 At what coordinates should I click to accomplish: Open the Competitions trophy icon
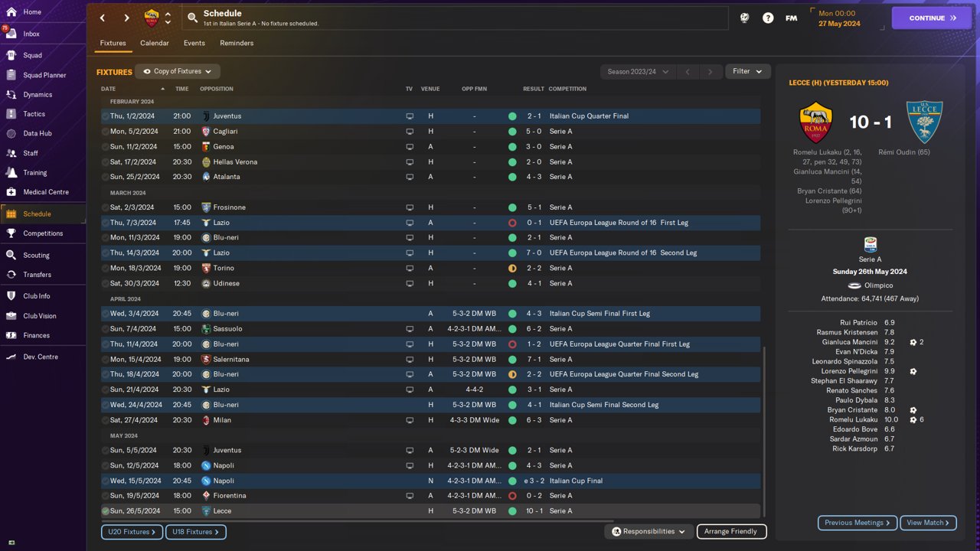(11, 233)
